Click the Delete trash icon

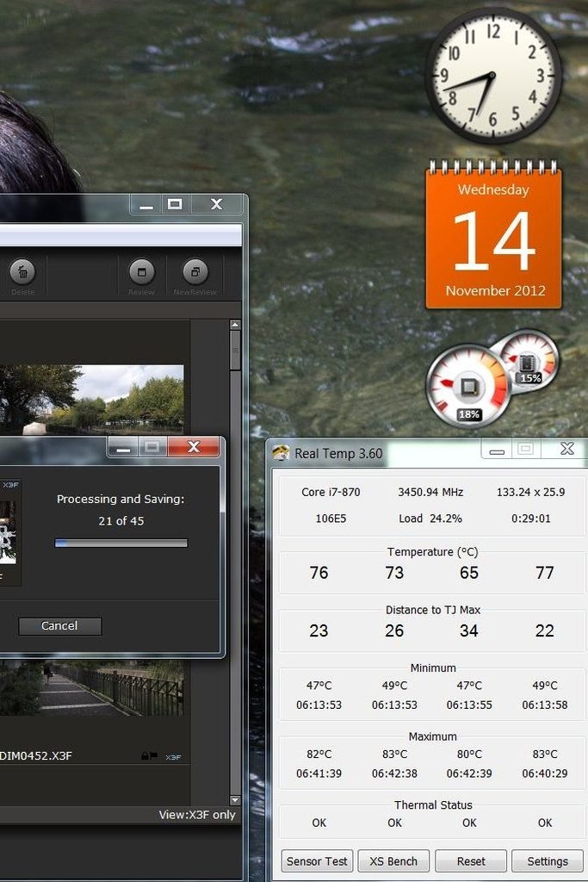click(22, 273)
